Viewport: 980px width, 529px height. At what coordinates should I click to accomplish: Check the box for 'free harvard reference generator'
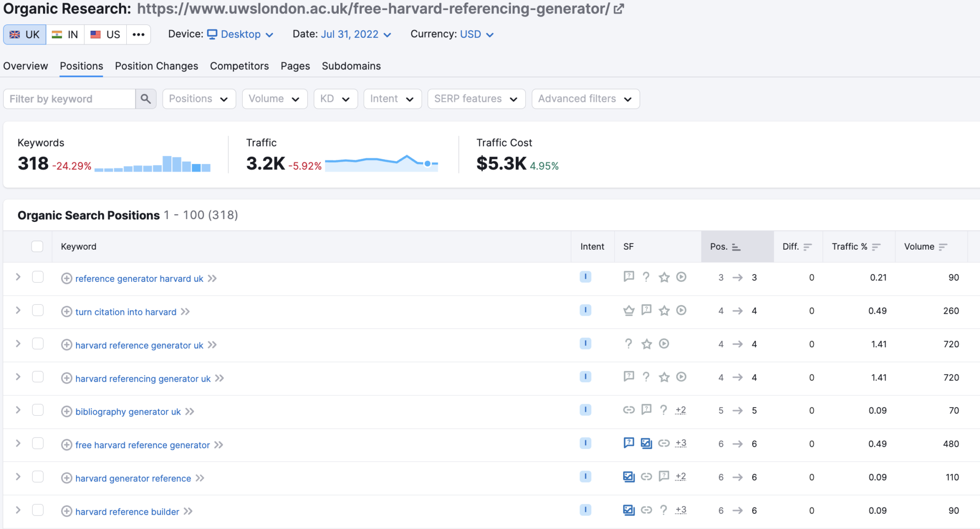[38, 443]
